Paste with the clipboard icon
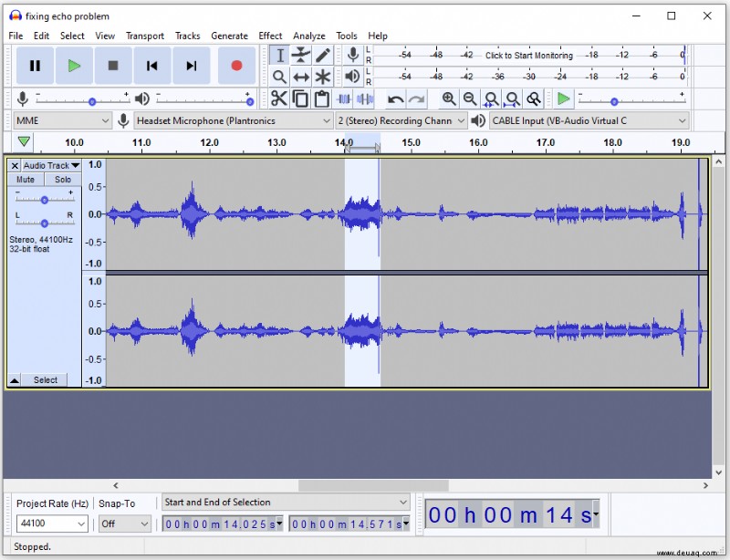 (322, 99)
